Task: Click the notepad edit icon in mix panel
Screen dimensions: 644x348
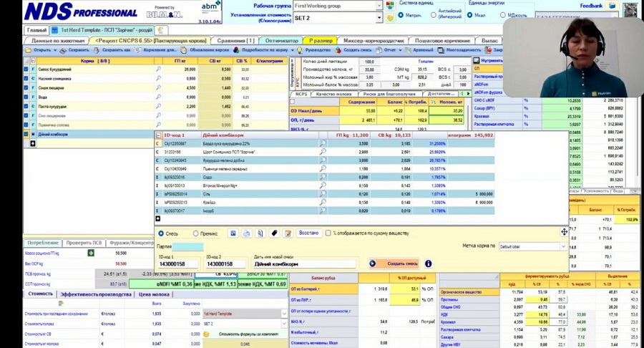Action: click(288, 233)
